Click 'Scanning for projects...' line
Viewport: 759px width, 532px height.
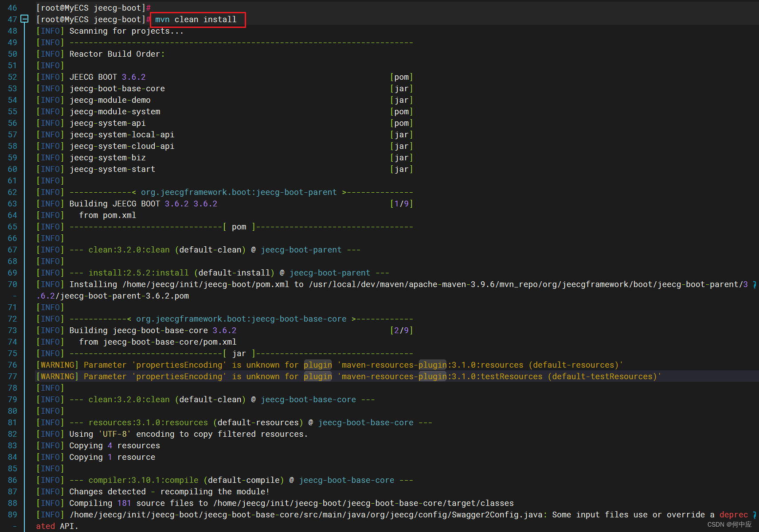click(126, 31)
